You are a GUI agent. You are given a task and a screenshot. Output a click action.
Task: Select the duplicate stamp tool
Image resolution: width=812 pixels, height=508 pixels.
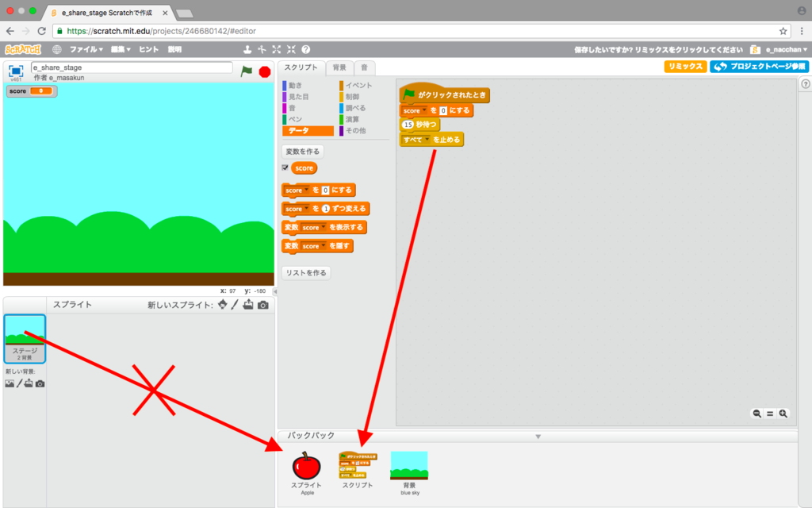tap(247, 49)
